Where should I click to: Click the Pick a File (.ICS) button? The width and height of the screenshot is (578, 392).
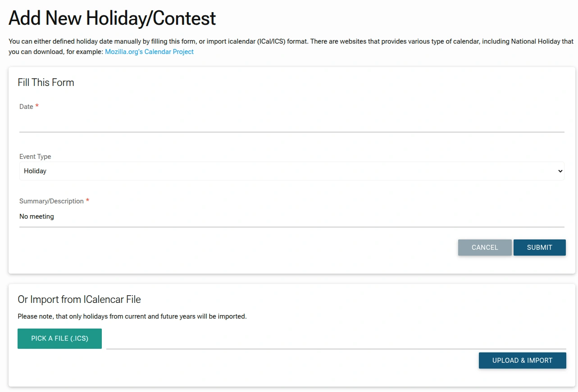coord(59,338)
